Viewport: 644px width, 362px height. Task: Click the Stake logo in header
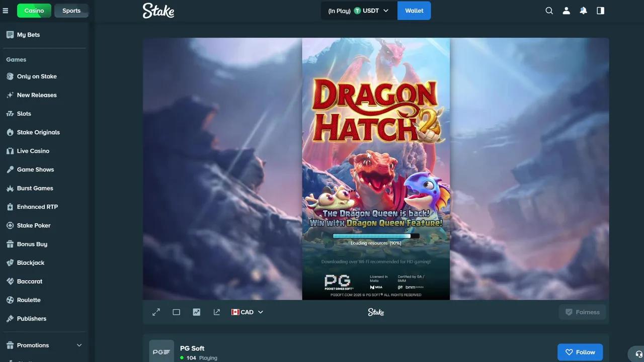point(158,11)
